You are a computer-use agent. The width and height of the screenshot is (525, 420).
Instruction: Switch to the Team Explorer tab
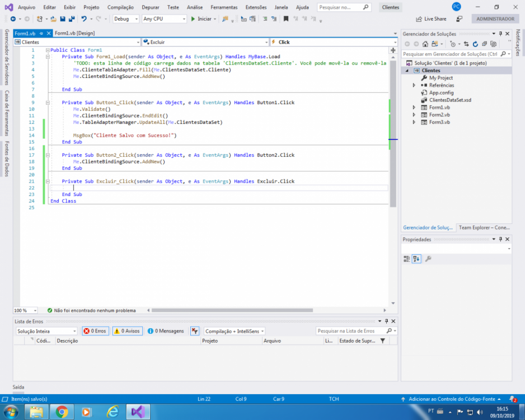tap(484, 227)
